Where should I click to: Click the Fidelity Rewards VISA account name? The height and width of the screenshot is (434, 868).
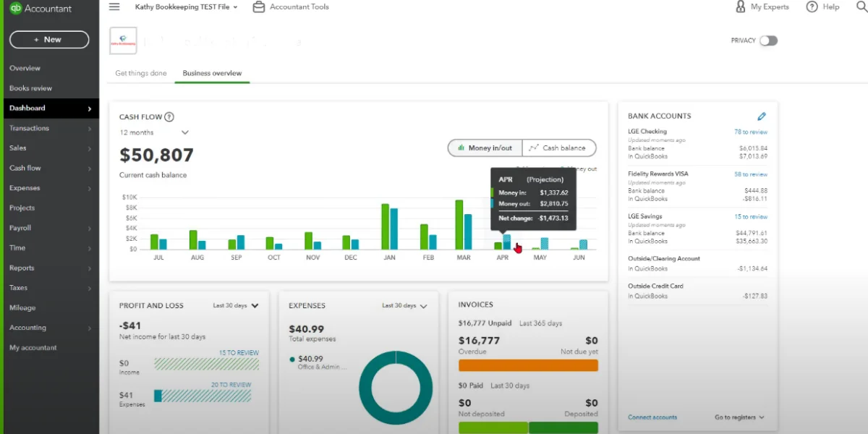pos(658,174)
